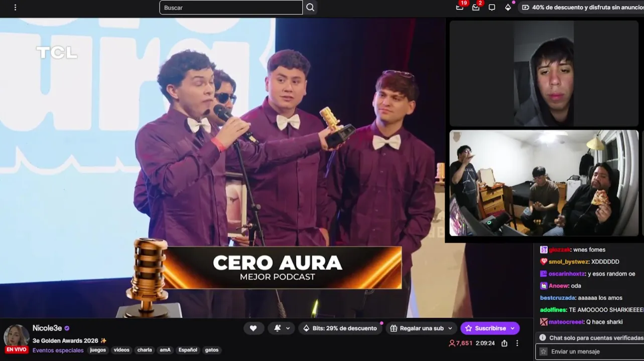Open the Nicole3e channel name link
Screen dimensions: 644x361
pyautogui.click(x=47, y=328)
